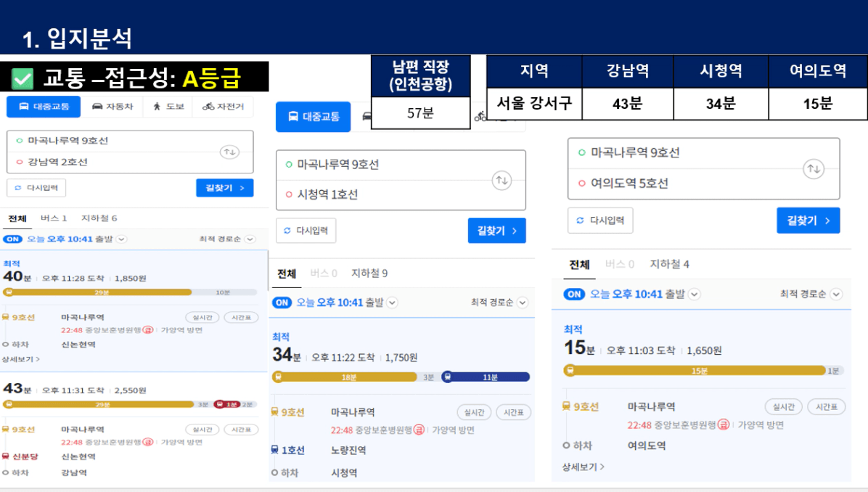This screenshot has height=492, width=868.
Task: Select 자전거 bicycle tab
Action: (223, 106)
